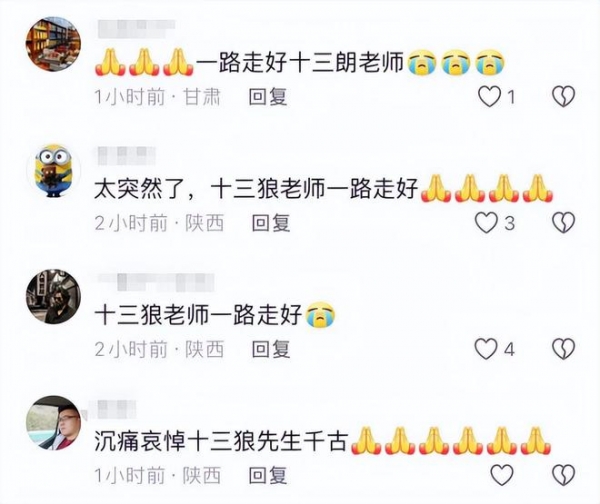Open the Minion avatar profile
The height and width of the screenshot is (504, 600).
point(53,170)
